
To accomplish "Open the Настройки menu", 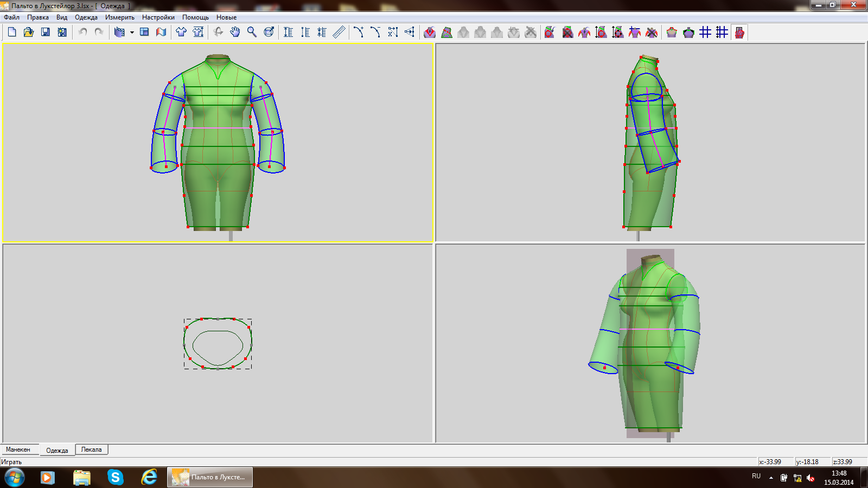I will tap(158, 17).
